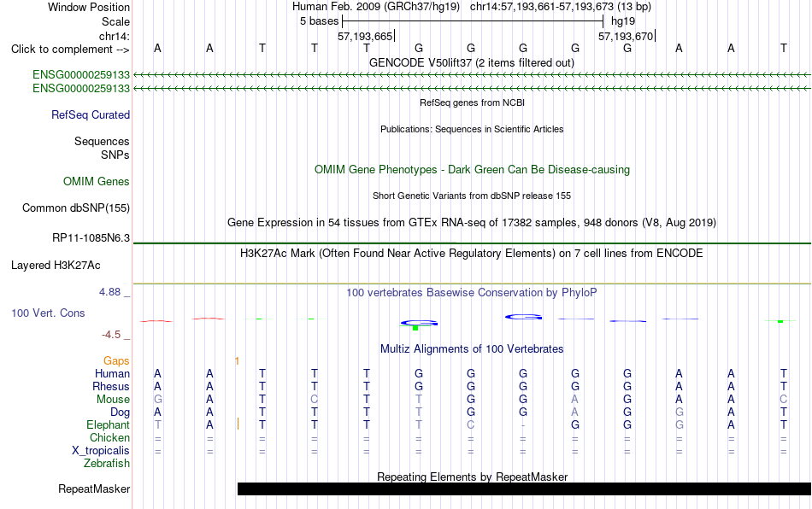This screenshot has width=812, height=509.
Task: Open the OMIM Gene Phenotypes track title
Action: click(473, 170)
